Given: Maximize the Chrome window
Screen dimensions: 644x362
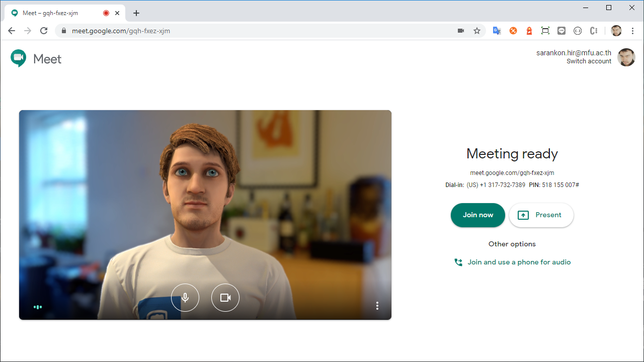Looking at the screenshot, I should [609, 8].
